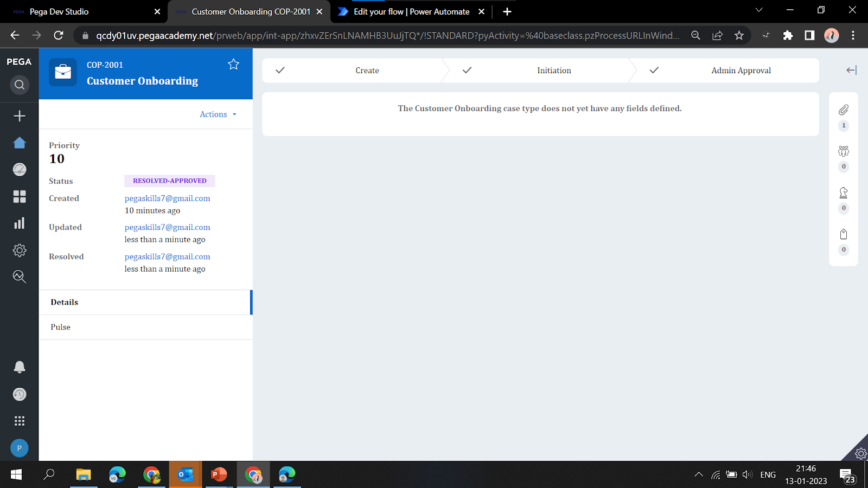Open the Tags utility icon

(x=844, y=234)
